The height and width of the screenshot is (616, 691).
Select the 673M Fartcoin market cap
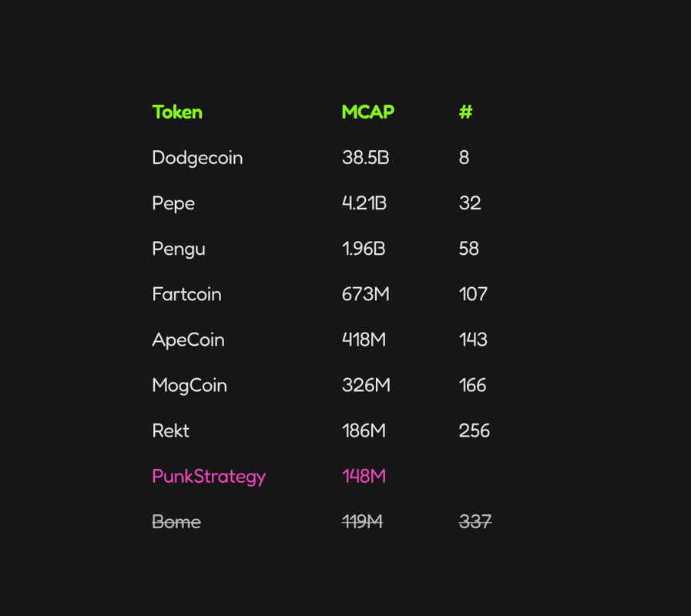365,294
